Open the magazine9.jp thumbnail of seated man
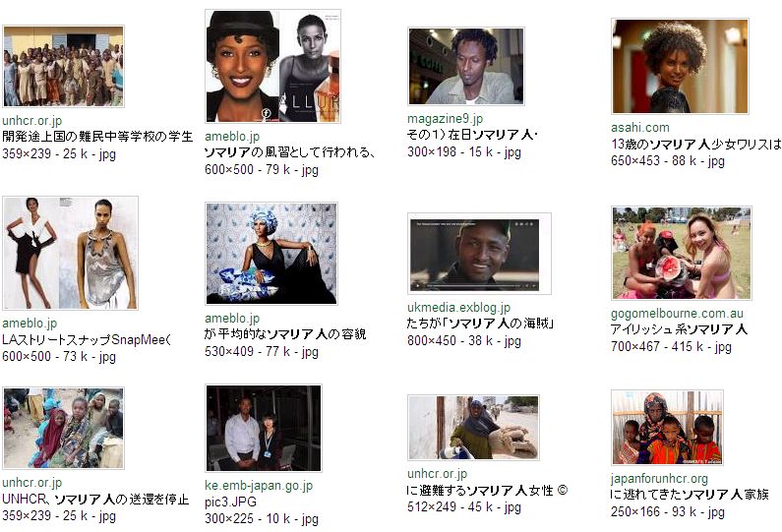Image resolution: width=782 pixels, height=532 pixels. [x=466, y=66]
